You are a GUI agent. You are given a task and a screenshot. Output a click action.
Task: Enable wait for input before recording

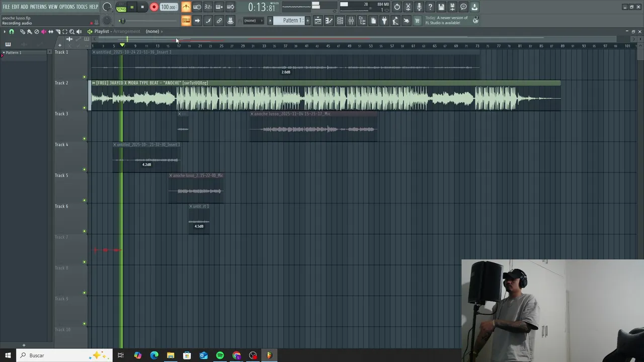[197, 7]
